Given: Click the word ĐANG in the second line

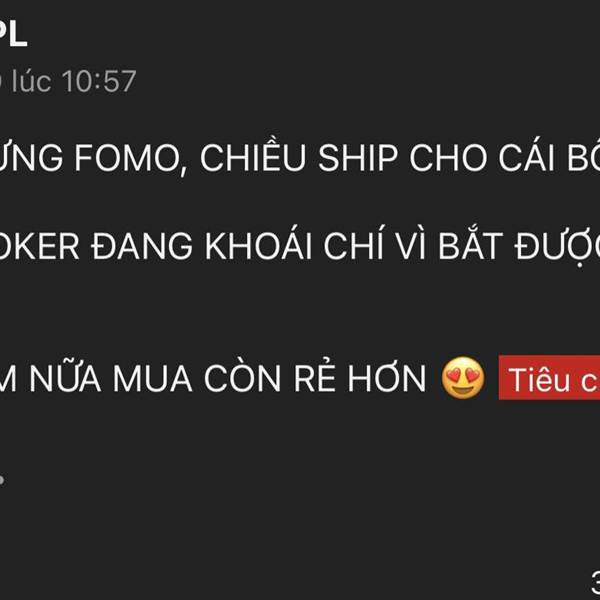Looking at the screenshot, I should coord(142,246).
